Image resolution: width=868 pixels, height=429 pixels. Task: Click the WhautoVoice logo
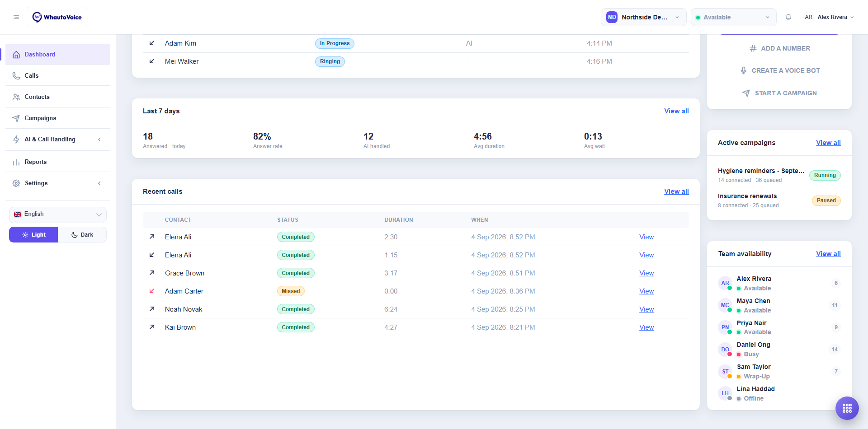coord(57,17)
